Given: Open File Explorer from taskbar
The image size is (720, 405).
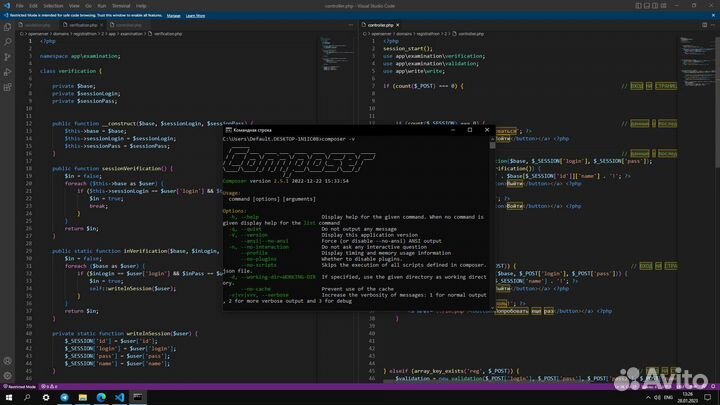Looking at the screenshot, I should tap(83, 397).
